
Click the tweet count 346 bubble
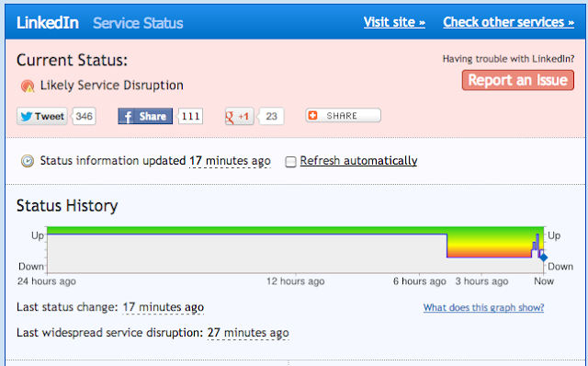click(84, 117)
